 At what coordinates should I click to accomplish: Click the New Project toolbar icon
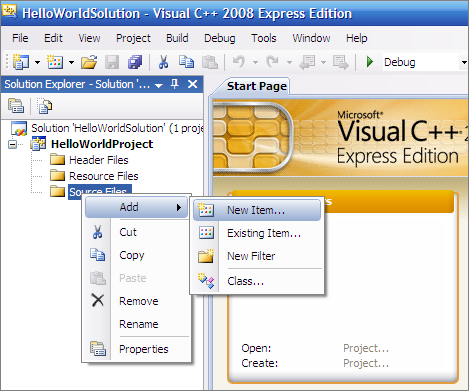(x=21, y=62)
